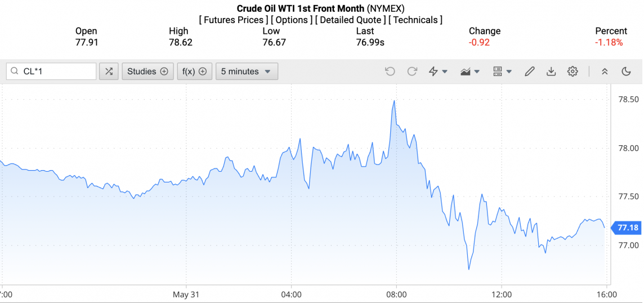
Task: Open the chart type dropdown
Action: [x=470, y=72]
